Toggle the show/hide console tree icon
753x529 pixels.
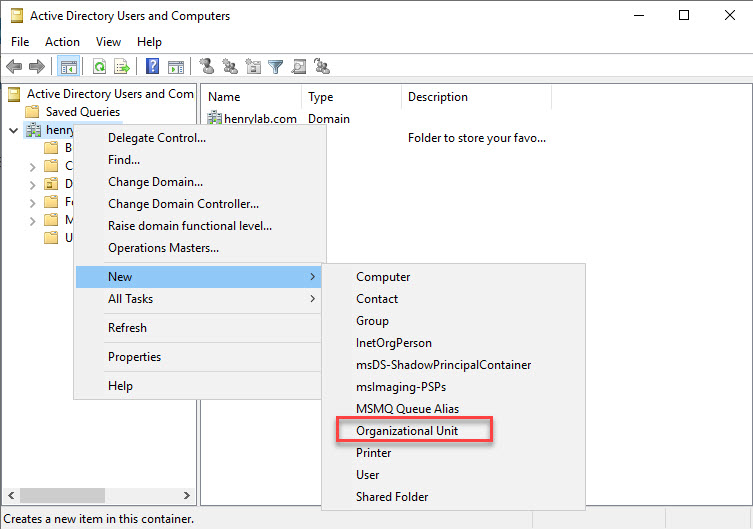(69, 67)
